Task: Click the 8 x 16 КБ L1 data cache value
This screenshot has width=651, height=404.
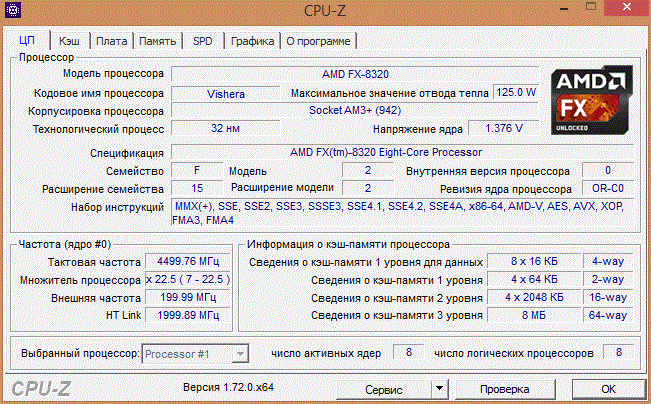Action: [x=534, y=261]
